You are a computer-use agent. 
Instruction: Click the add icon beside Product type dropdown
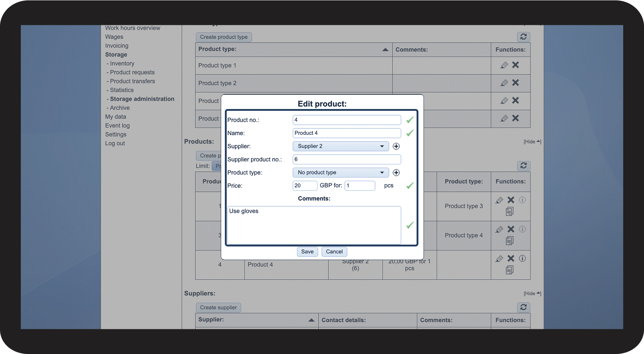coord(396,172)
